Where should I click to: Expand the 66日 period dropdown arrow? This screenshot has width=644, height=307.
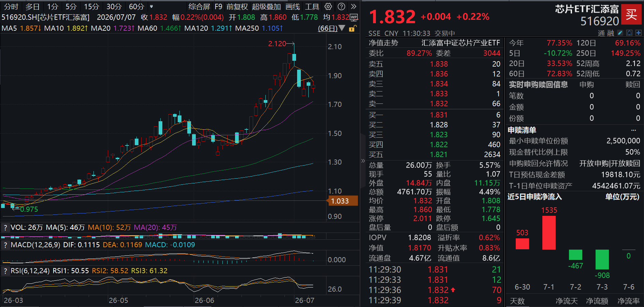point(342,28)
